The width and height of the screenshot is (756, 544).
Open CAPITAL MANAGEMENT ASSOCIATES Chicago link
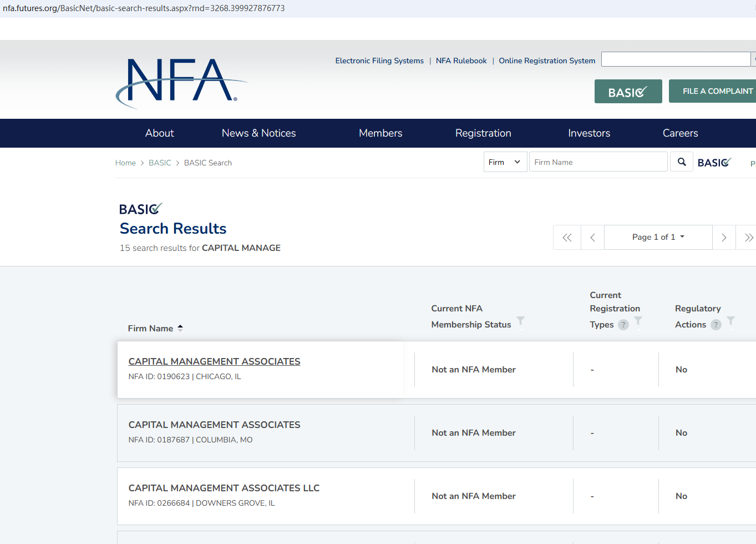(214, 361)
